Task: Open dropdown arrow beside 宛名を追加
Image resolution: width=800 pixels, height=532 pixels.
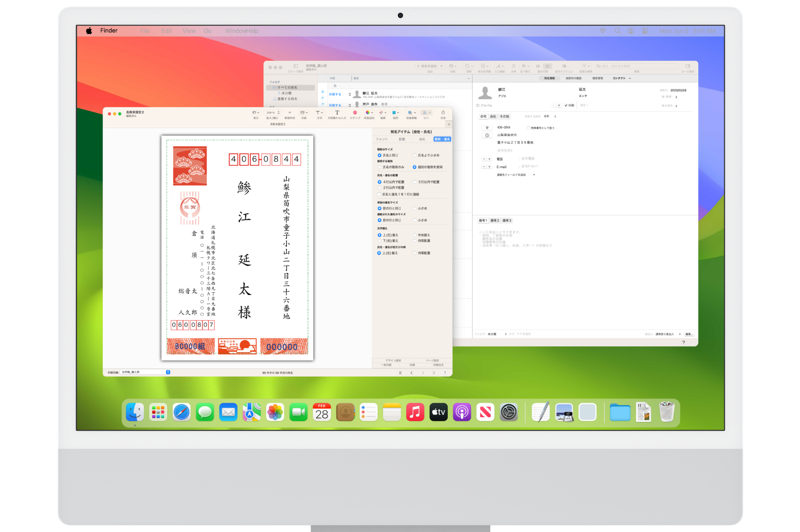Action: click(x=441, y=66)
